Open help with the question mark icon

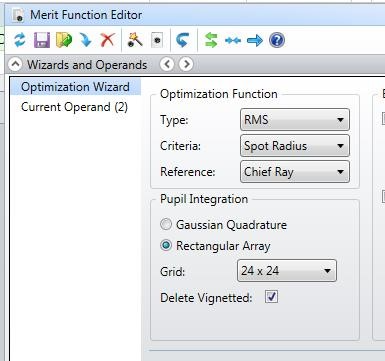click(277, 41)
